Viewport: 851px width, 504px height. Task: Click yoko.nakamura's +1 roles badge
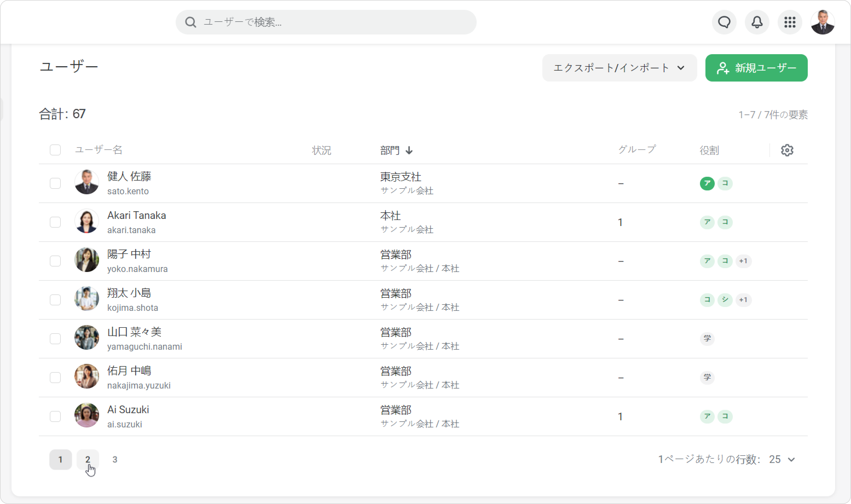[x=743, y=261]
